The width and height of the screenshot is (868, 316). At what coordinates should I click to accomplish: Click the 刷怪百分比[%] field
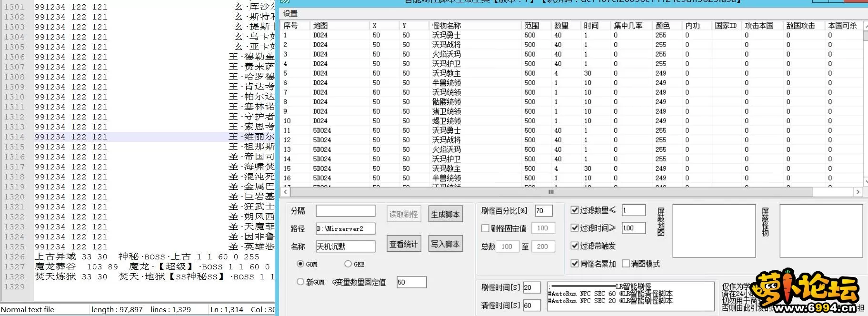(544, 210)
